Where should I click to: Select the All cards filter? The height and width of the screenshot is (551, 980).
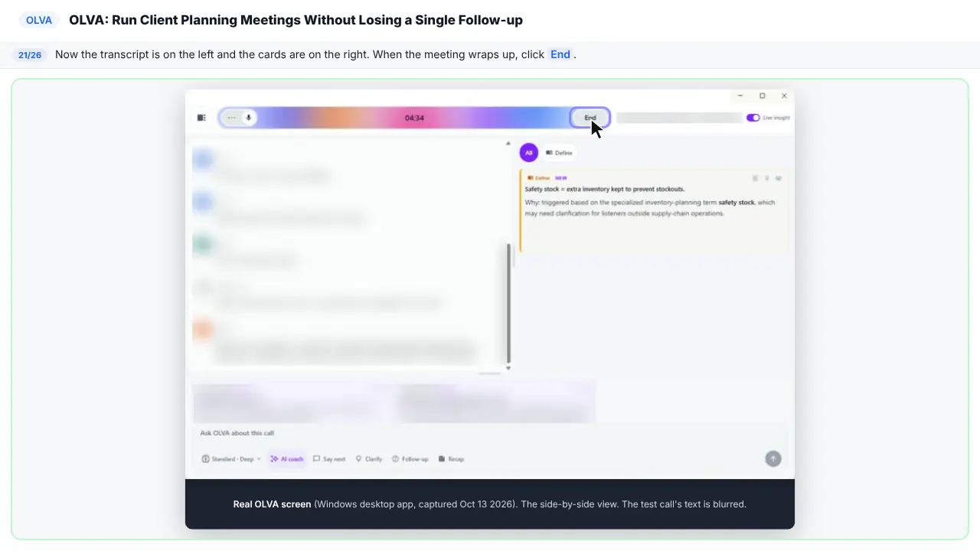click(x=528, y=153)
